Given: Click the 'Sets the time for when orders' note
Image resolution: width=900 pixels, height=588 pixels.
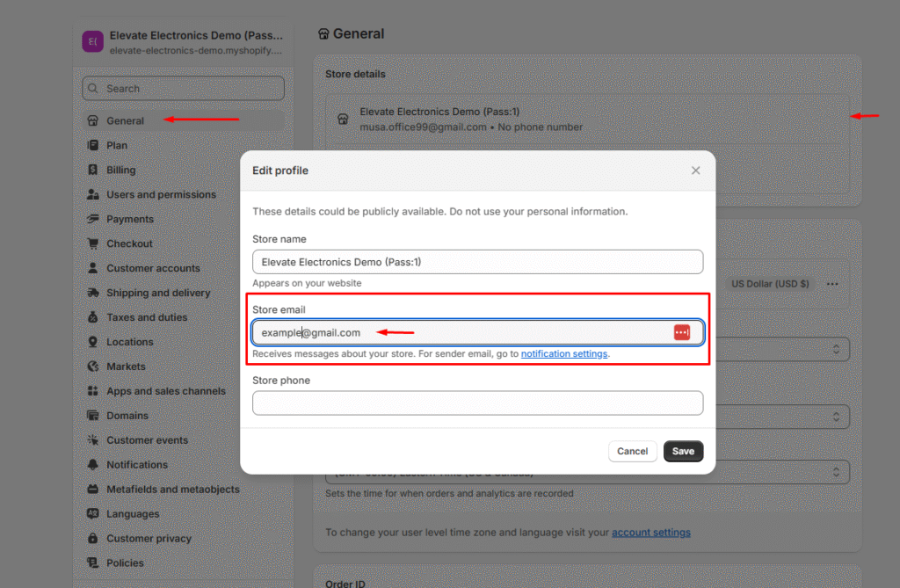Looking at the screenshot, I should (449, 493).
